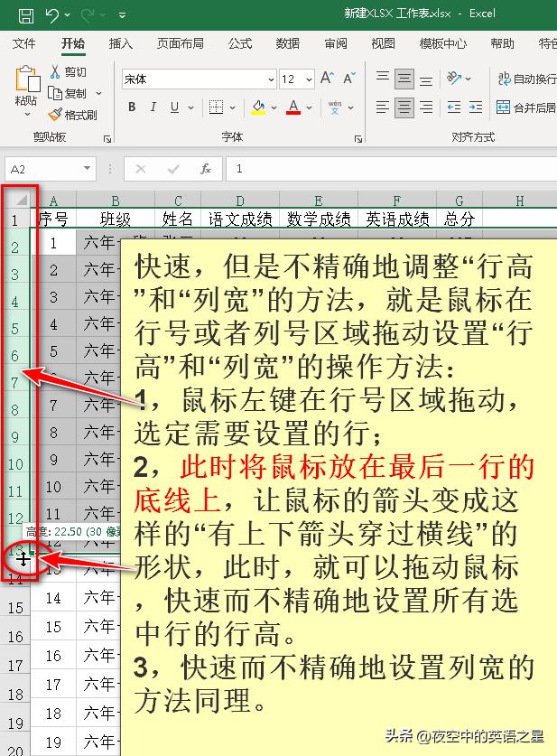The width and height of the screenshot is (557, 756).
Task: Open the 视图 tab
Action: 383,44
